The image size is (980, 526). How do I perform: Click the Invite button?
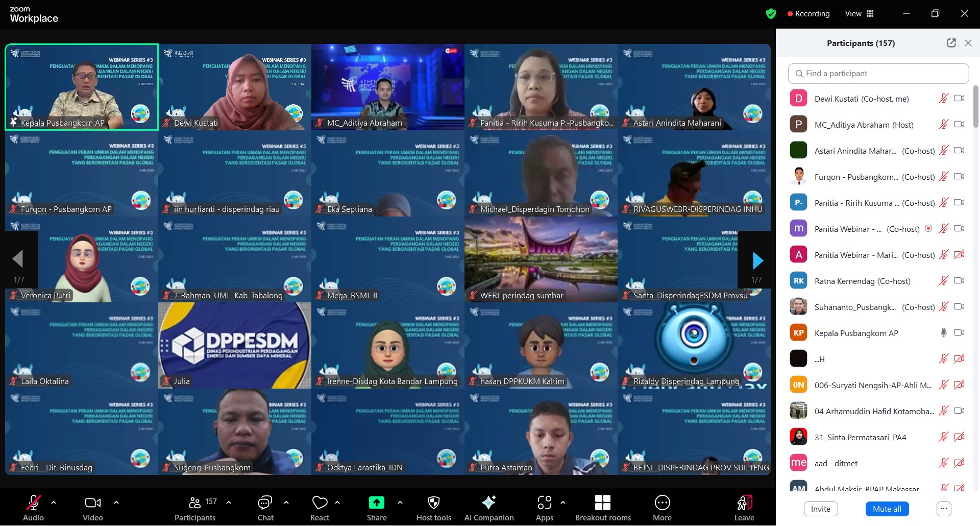(x=820, y=509)
